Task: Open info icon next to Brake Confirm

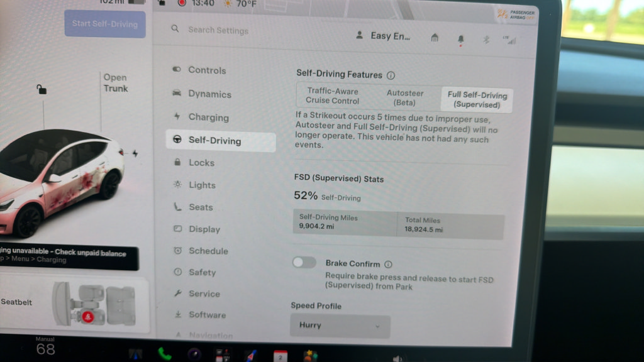Action: pyautogui.click(x=388, y=265)
